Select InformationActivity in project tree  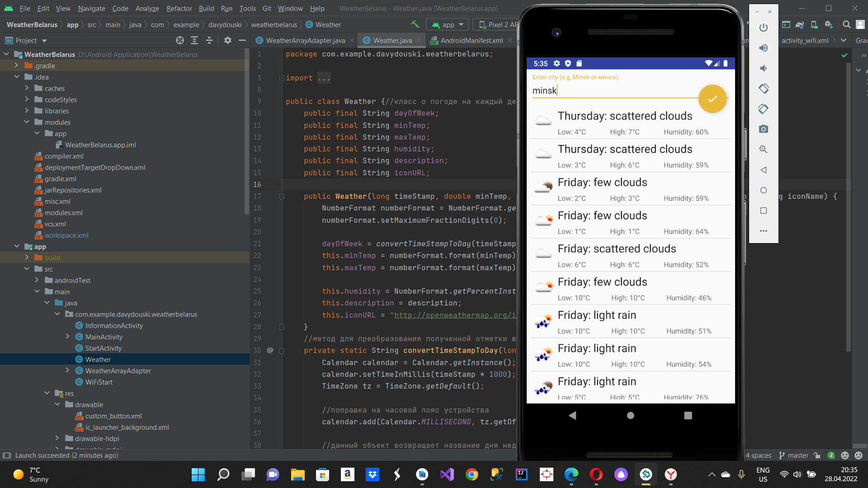point(114,325)
